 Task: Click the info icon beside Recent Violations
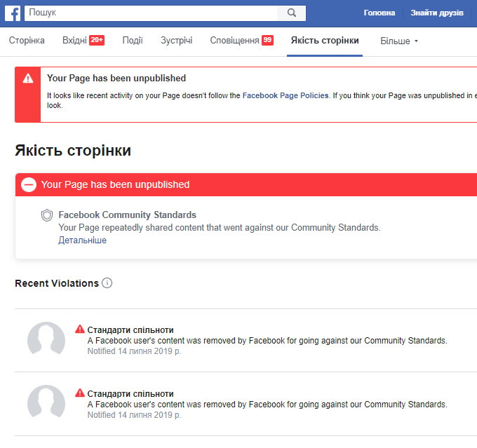coord(107,283)
